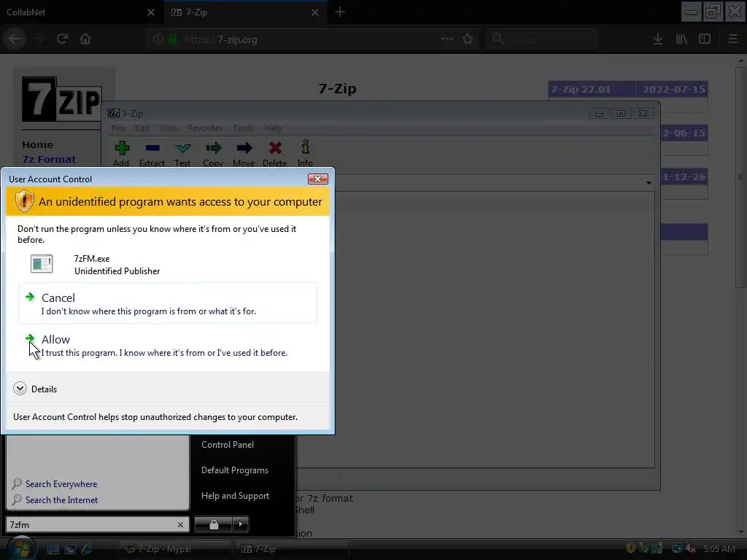Click the Move arrow icon in 7-Zip
Viewport: 747px width, 560px height.
[244, 148]
